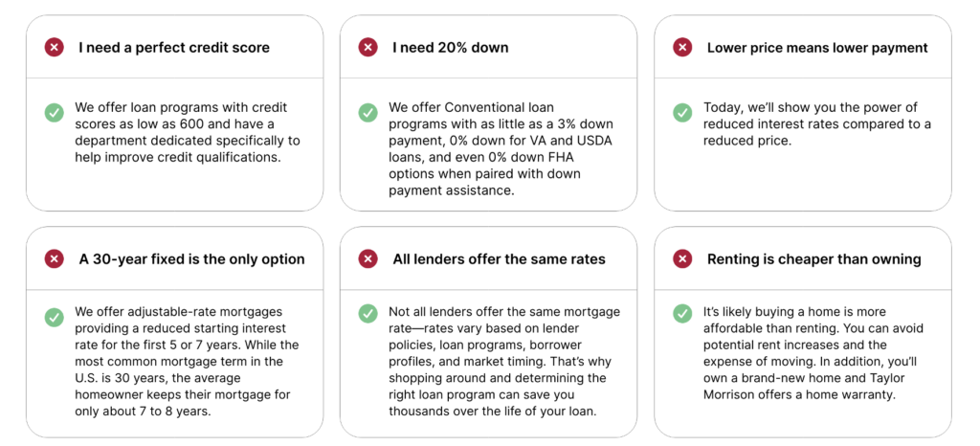Click the red X next to 20% down
The height and width of the screenshot is (446, 980).
(x=368, y=47)
